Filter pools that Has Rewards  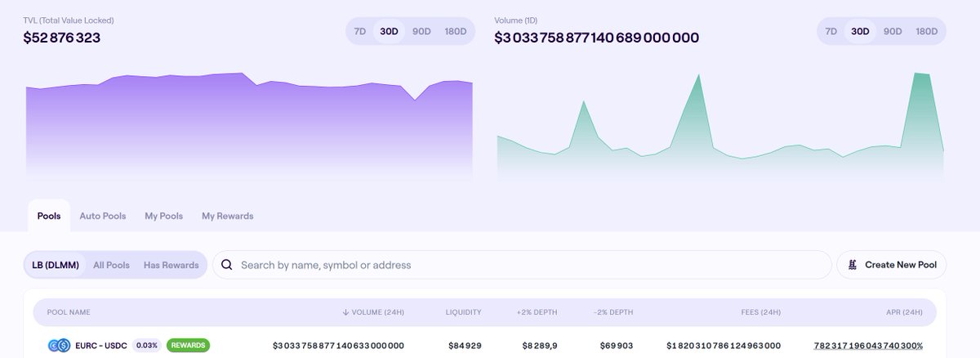point(171,265)
